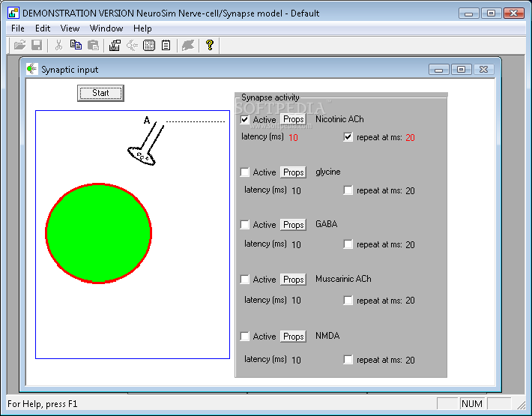The width and height of the screenshot is (532, 416).
Task: Check repeat for GABA synapse
Action: tap(348, 244)
